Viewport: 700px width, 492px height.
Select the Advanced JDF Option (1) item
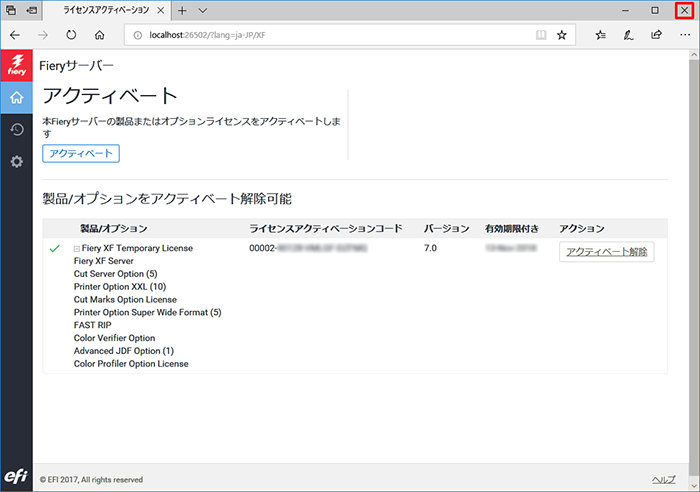(x=124, y=351)
